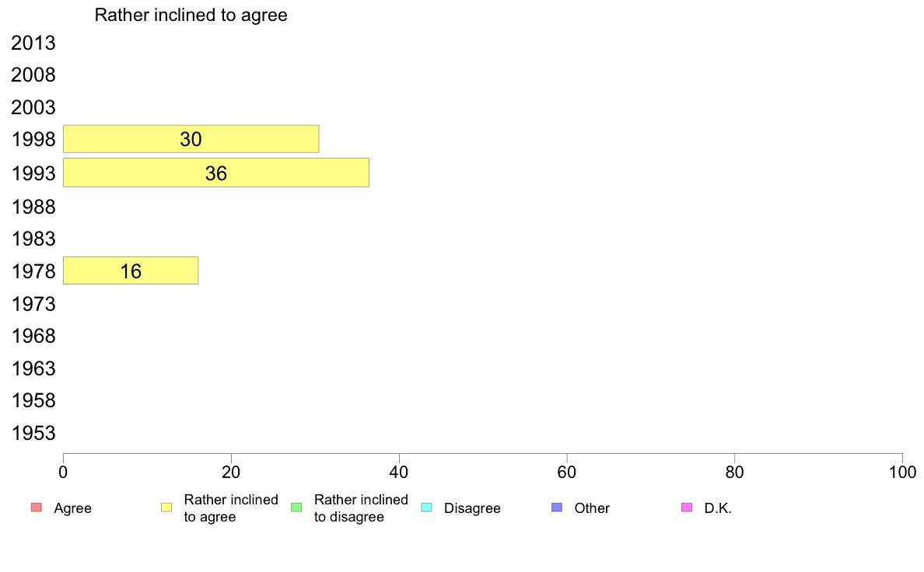The height and width of the screenshot is (572, 924).
Task: Click the Agree legend label
Action: [x=72, y=508]
